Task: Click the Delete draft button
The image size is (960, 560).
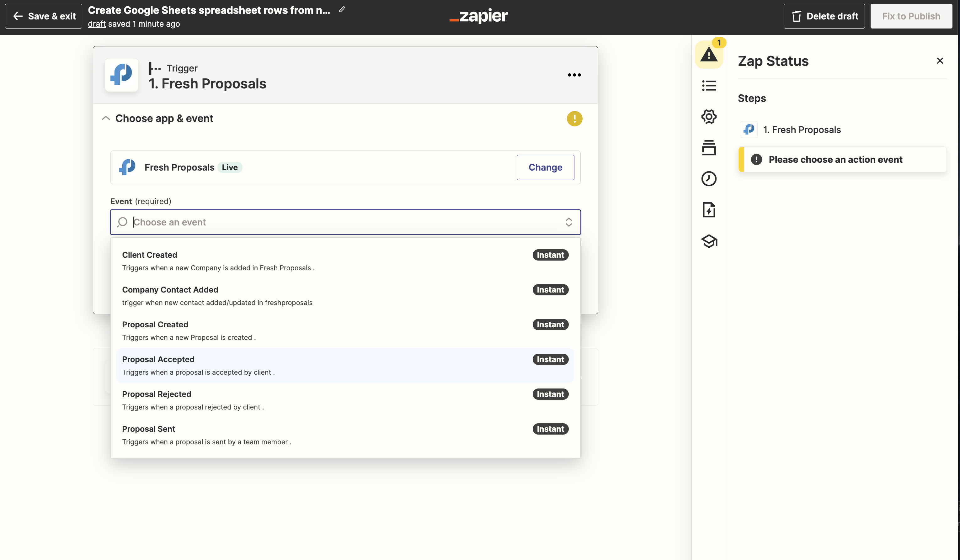Action: point(824,16)
